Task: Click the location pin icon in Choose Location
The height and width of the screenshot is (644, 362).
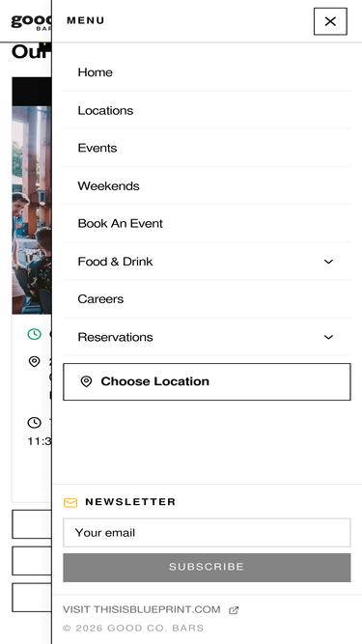Action: [86, 381]
